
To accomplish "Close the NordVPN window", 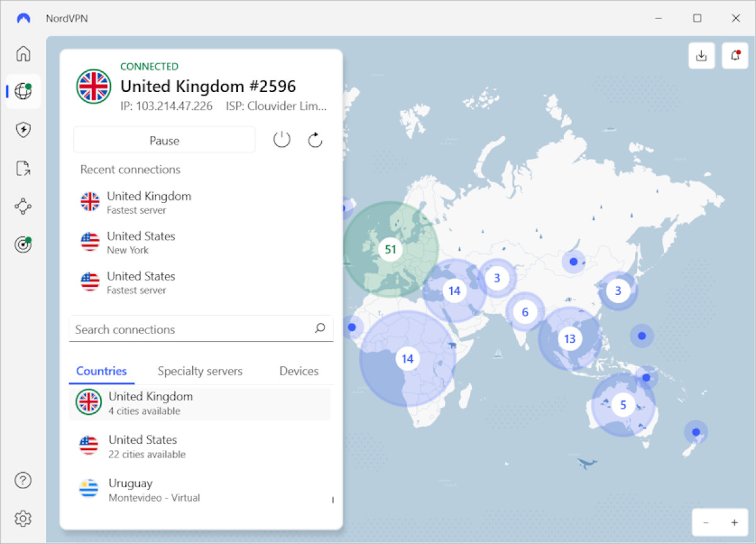I will pos(736,18).
